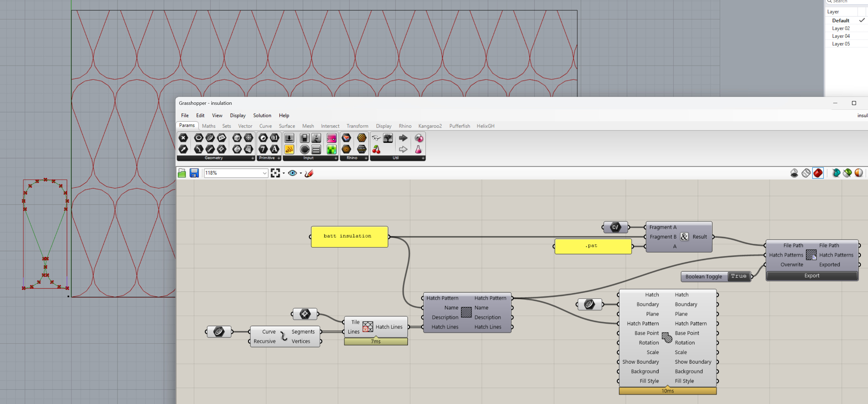Disable canvas preview geometry (no preview icon)
The height and width of the screenshot is (404, 868).
point(794,173)
